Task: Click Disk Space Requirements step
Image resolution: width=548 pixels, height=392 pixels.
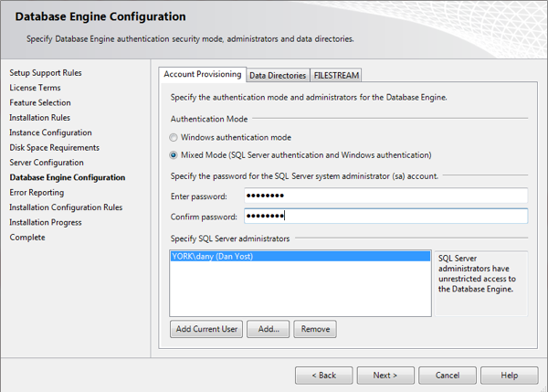Action: pos(55,148)
